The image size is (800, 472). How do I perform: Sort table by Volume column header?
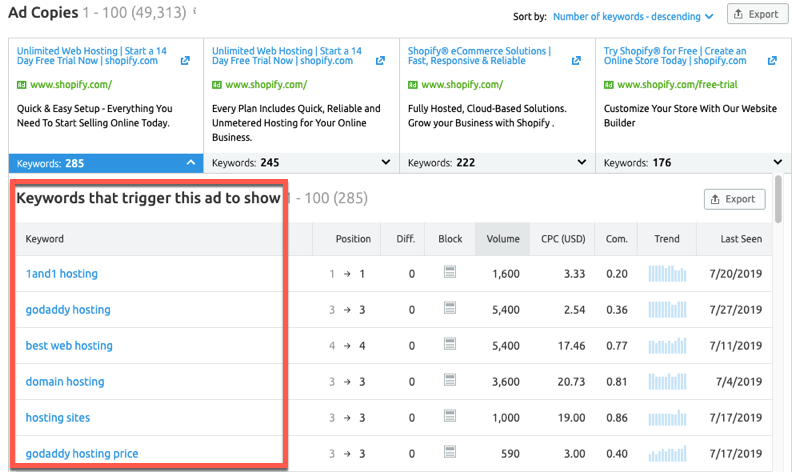[503, 239]
